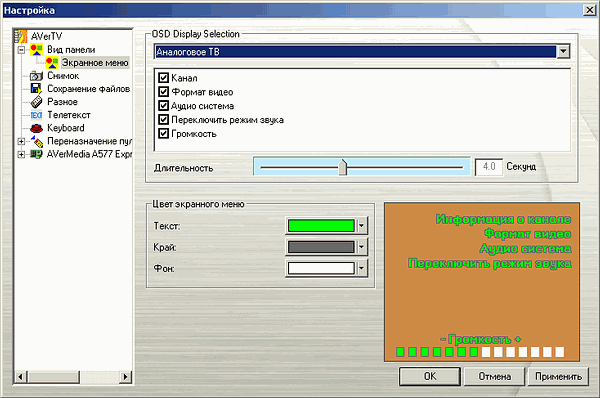600x398 pixels.
Task: Click the tree panel right scroll arrow
Action: pyautogui.click(x=125, y=377)
